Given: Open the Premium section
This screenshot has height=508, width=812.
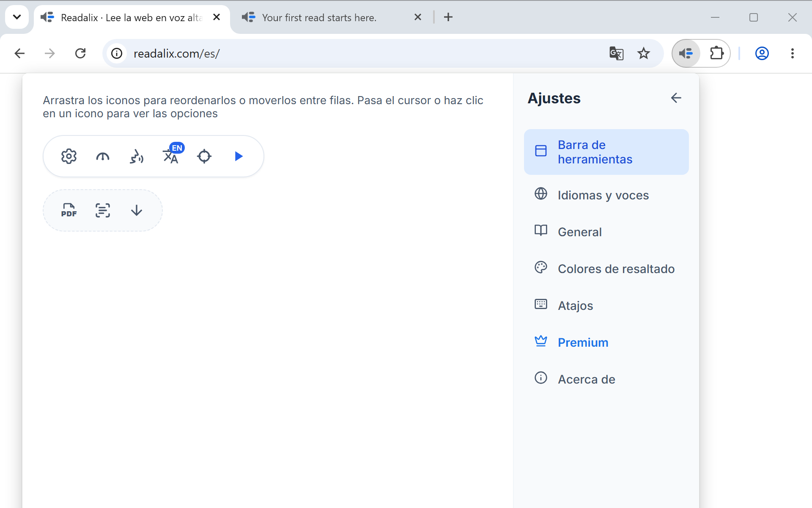Looking at the screenshot, I should pyautogui.click(x=606, y=342).
